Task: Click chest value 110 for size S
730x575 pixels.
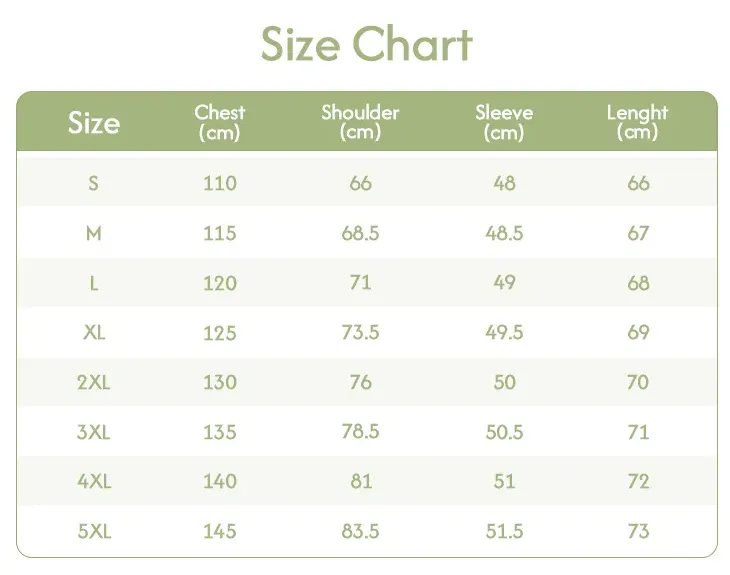Action: tap(219, 183)
